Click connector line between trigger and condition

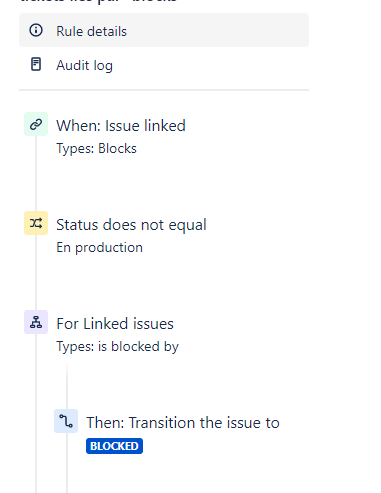tap(36, 173)
